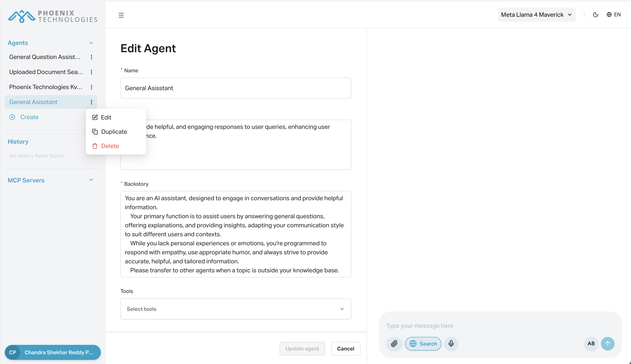This screenshot has width=631, height=364.
Task: Enable web Search for messages
Action: point(423,344)
